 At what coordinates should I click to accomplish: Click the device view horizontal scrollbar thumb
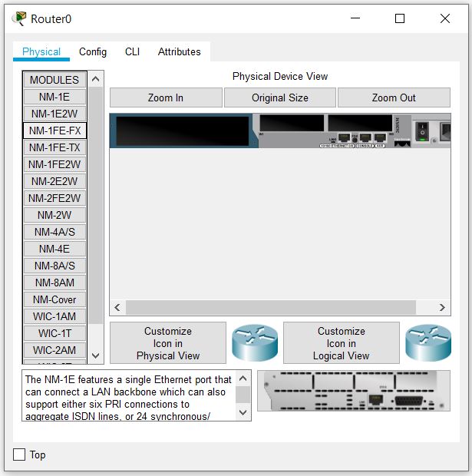pos(271,308)
